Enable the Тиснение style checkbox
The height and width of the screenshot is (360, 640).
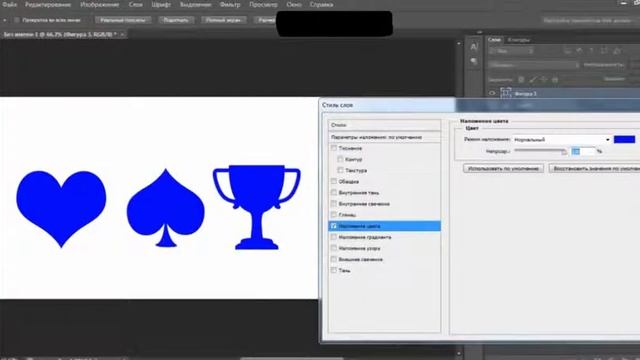point(334,148)
